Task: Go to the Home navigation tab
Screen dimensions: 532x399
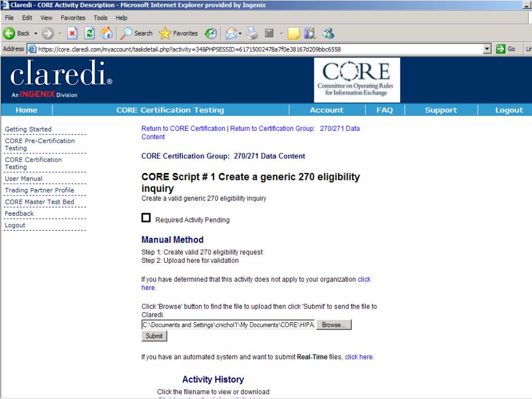Action: tap(26, 110)
